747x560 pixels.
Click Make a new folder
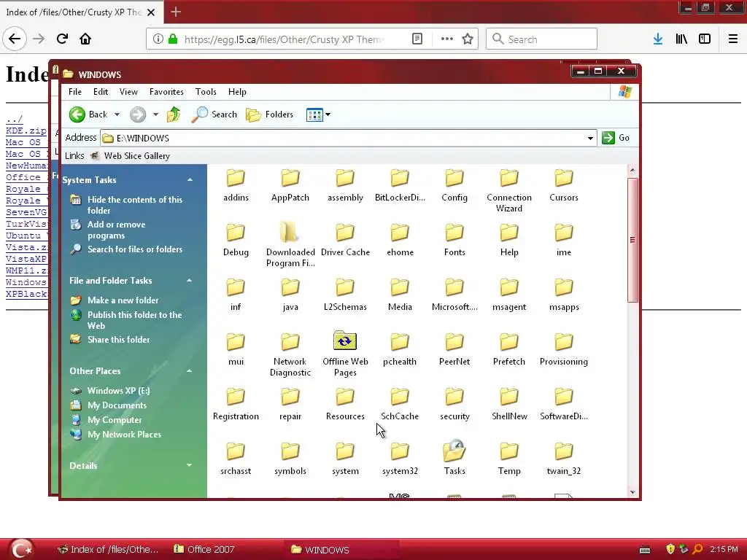(x=123, y=300)
